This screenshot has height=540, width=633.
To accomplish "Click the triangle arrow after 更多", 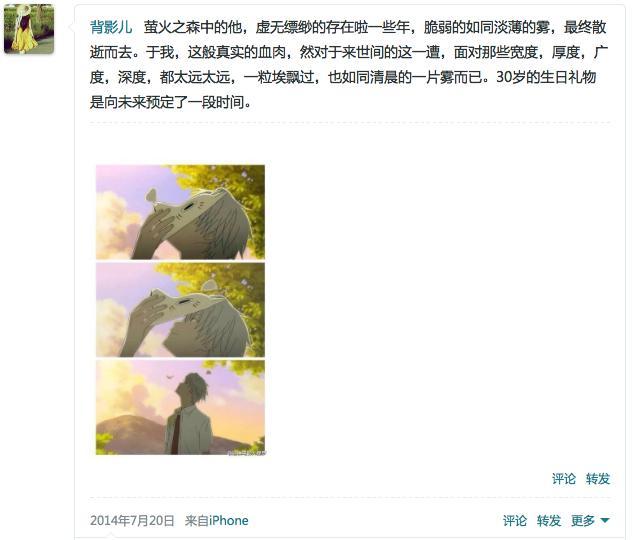I will point(604,520).
